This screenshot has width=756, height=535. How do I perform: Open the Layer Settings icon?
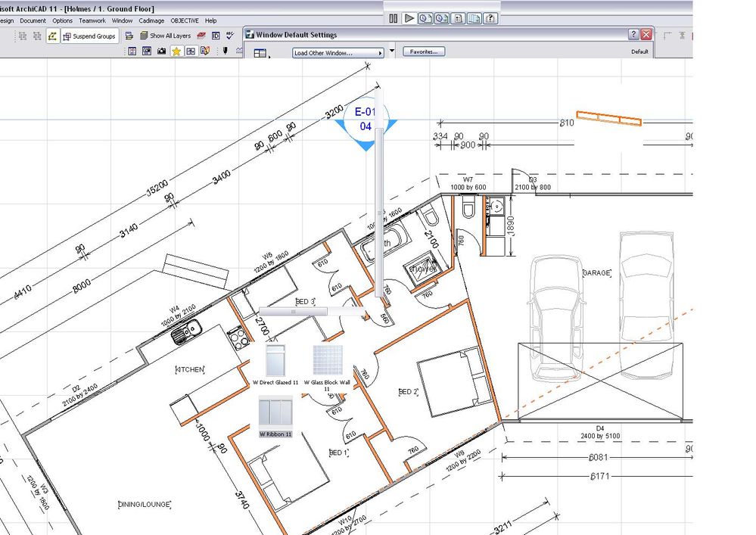coord(129,36)
